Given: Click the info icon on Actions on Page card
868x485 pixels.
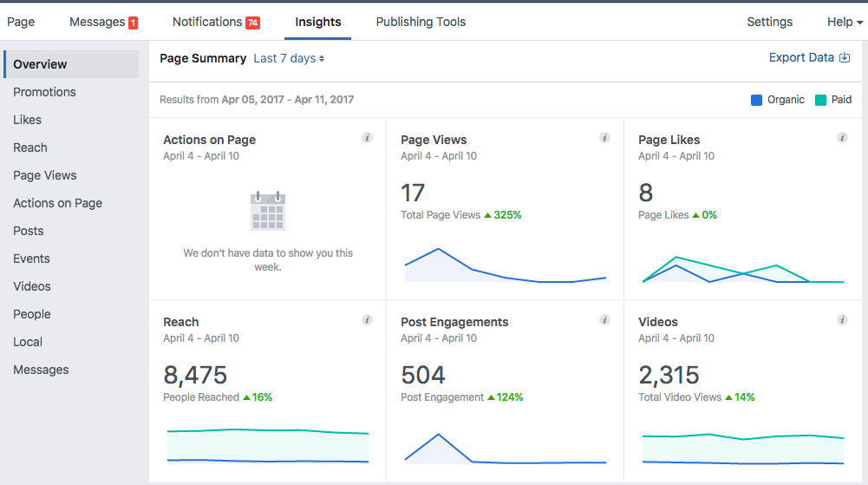Looking at the screenshot, I should (367, 137).
